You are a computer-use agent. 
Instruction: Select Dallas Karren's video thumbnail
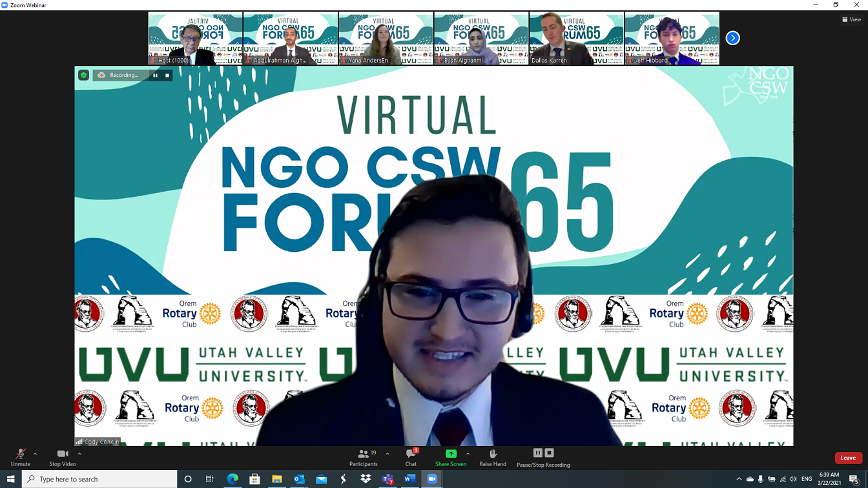(576, 38)
